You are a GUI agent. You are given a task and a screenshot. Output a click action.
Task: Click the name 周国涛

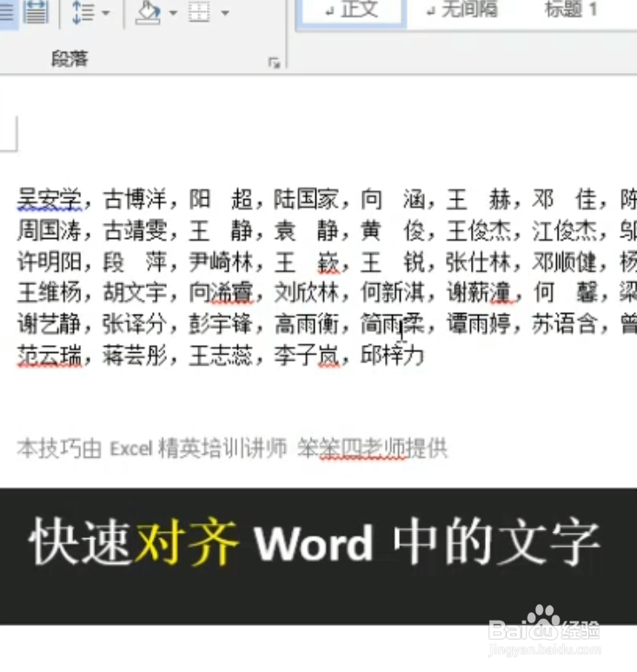tap(50, 230)
